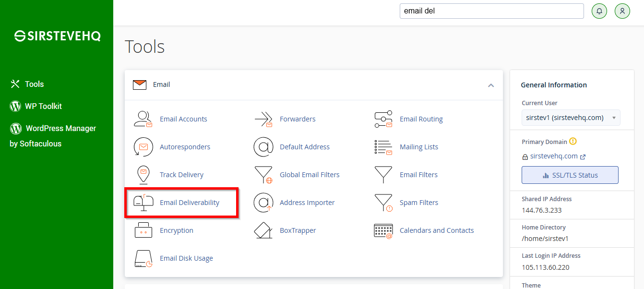Click the SSL/TLS Status button
Screen dimensions: 644x289
coord(570,175)
